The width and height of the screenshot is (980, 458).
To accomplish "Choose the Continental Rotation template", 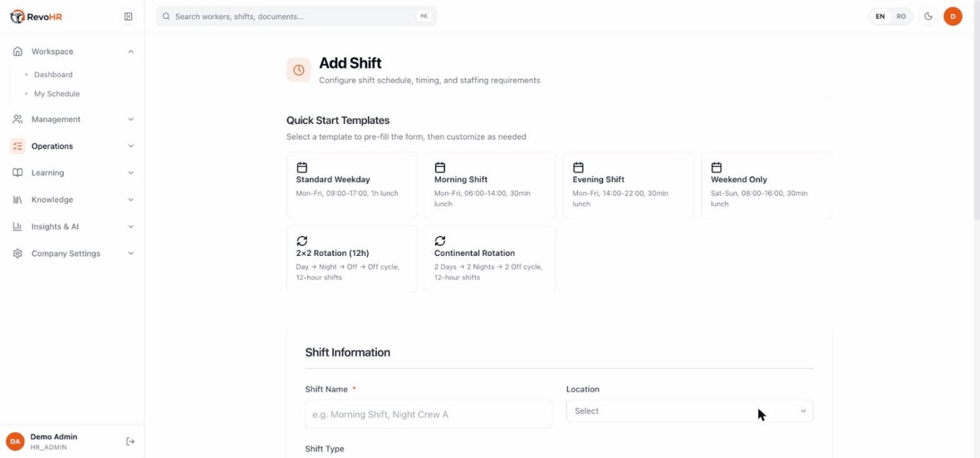I will pos(490,259).
